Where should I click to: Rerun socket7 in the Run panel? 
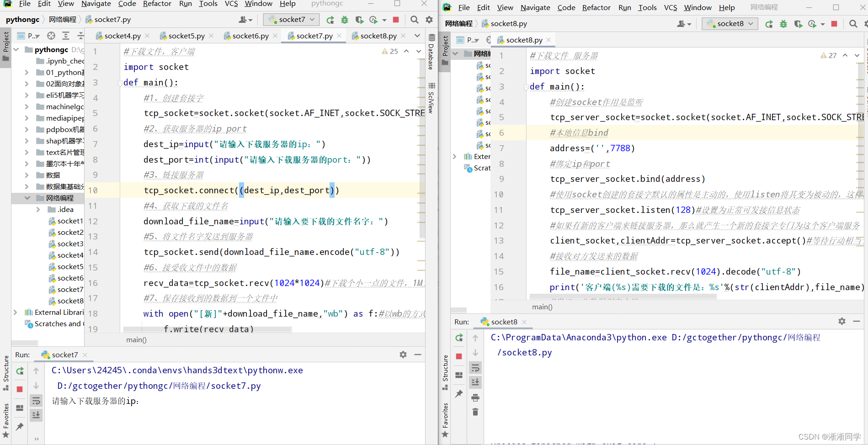pyautogui.click(x=20, y=371)
